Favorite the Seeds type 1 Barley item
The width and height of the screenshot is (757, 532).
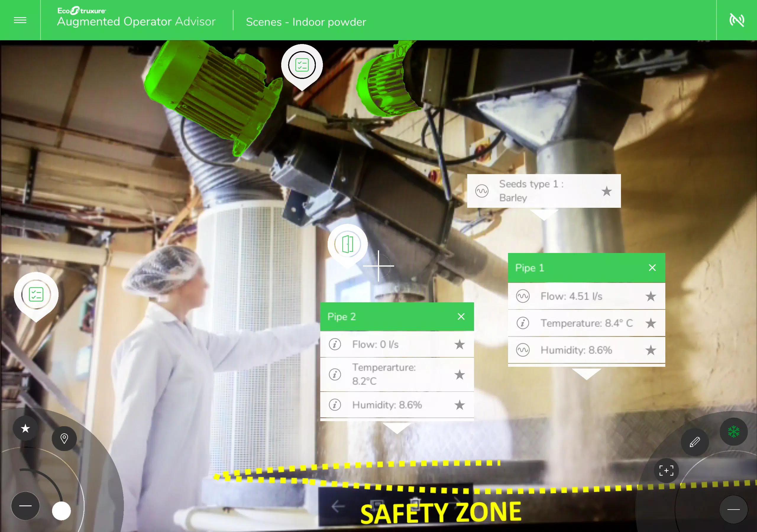click(x=606, y=191)
